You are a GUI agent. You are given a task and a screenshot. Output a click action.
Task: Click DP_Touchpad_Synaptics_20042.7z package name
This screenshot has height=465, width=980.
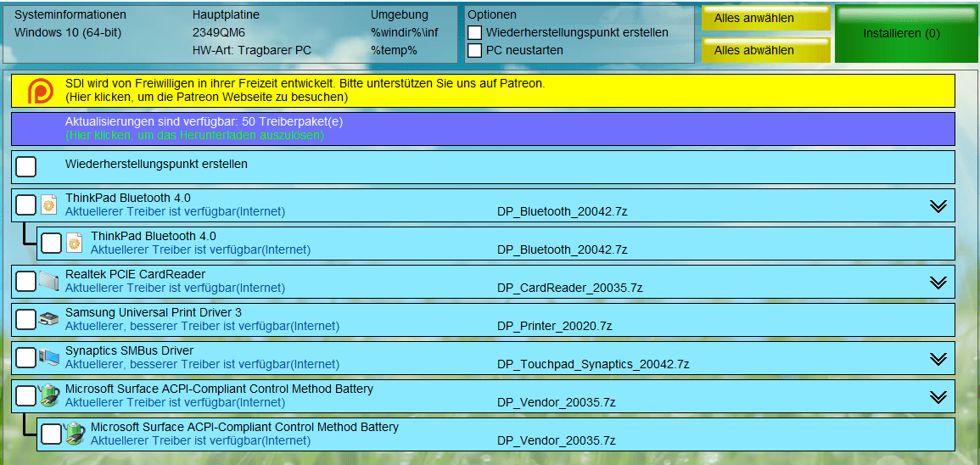tap(593, 364)
